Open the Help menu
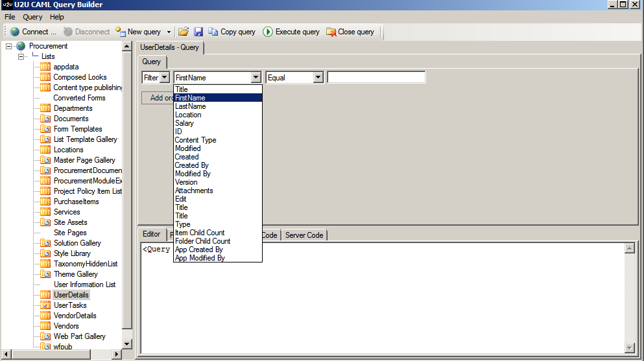 tap(56, 17)
